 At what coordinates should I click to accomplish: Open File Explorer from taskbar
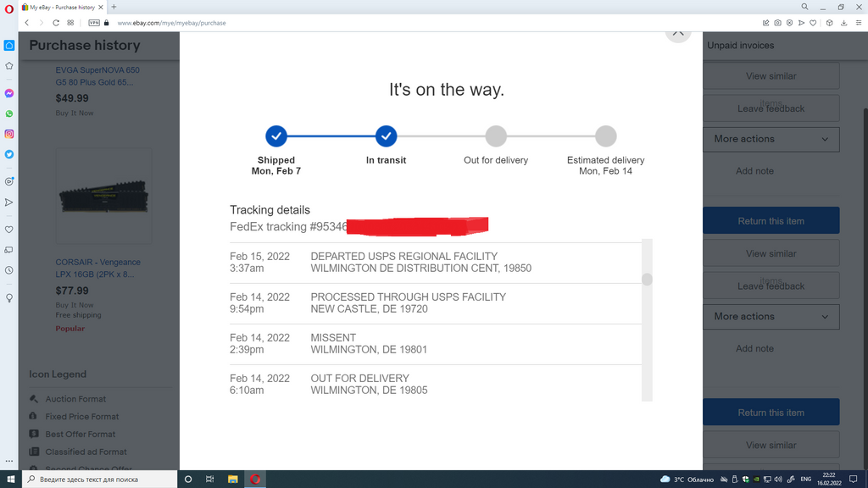click(232, 480)
